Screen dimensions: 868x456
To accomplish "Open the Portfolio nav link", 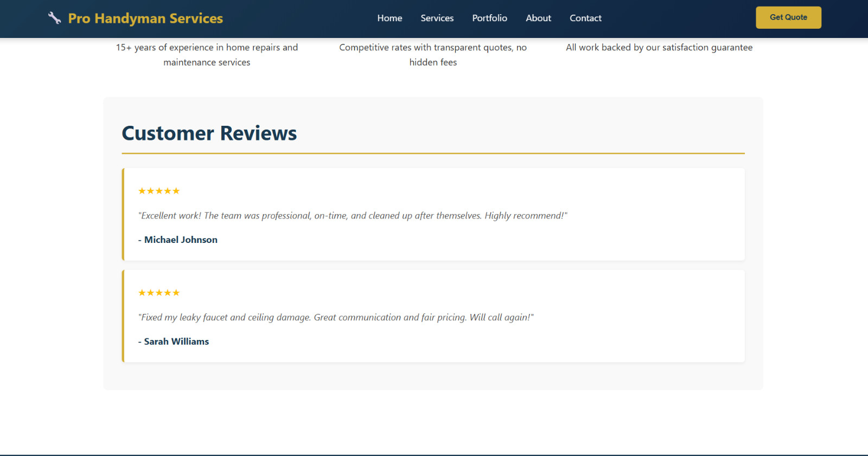I will coord(489,18).
